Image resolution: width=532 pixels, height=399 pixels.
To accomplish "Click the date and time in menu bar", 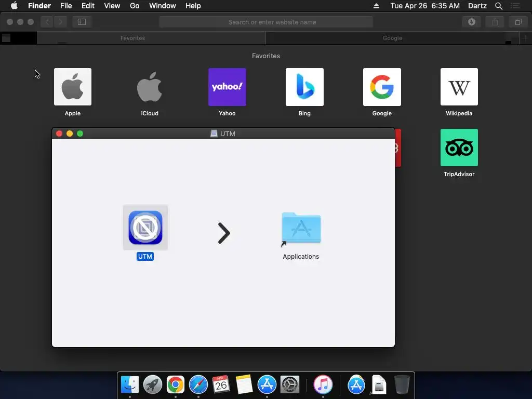I will pyautogui.click(x=425, y=6).
